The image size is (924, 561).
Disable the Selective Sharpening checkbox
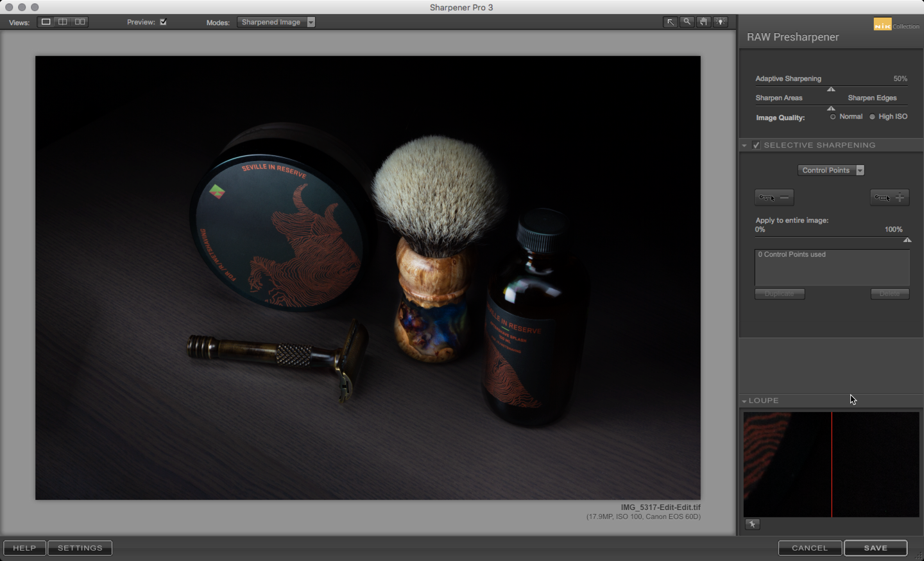pos(757,145)
